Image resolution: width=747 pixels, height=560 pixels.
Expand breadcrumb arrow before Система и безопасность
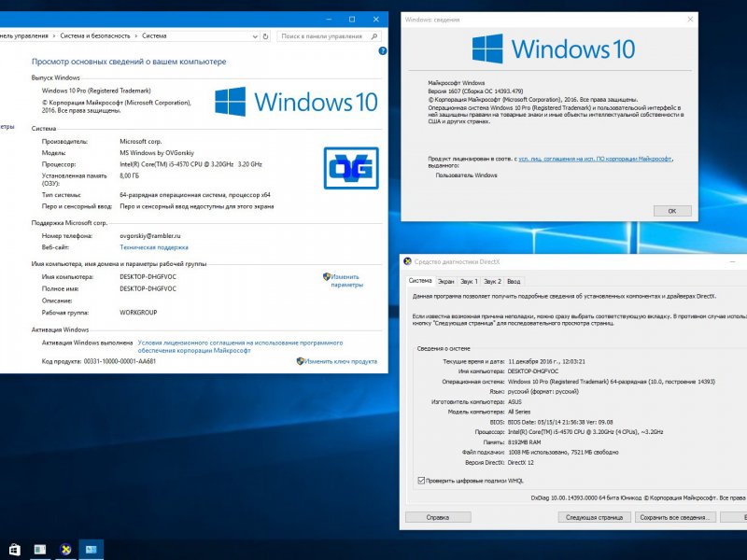[x=54, y=35]
